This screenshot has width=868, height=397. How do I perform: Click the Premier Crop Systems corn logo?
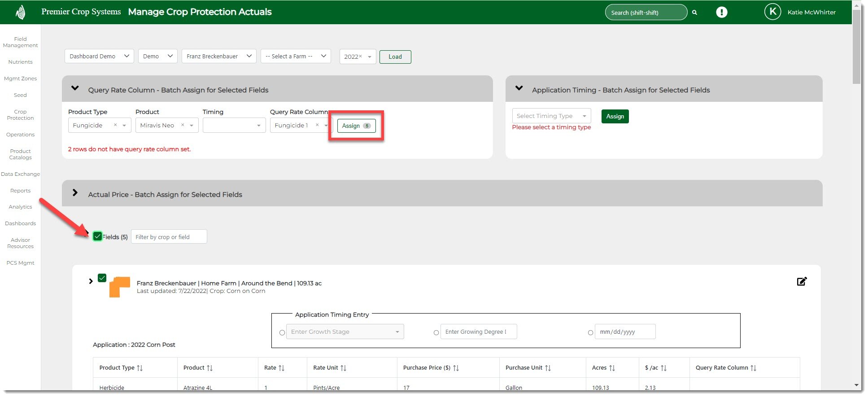(20, 12)
